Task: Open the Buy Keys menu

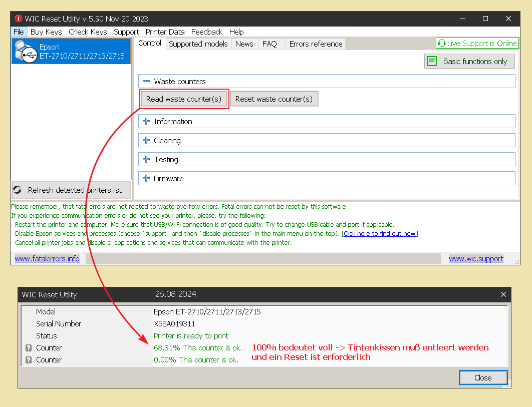Action: coord(46,32)
